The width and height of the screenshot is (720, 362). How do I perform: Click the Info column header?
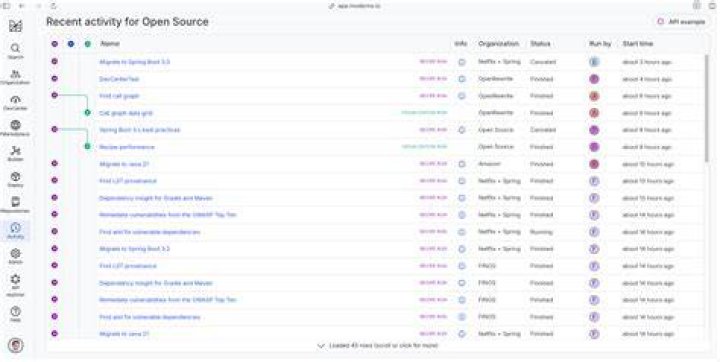[461, 44]
